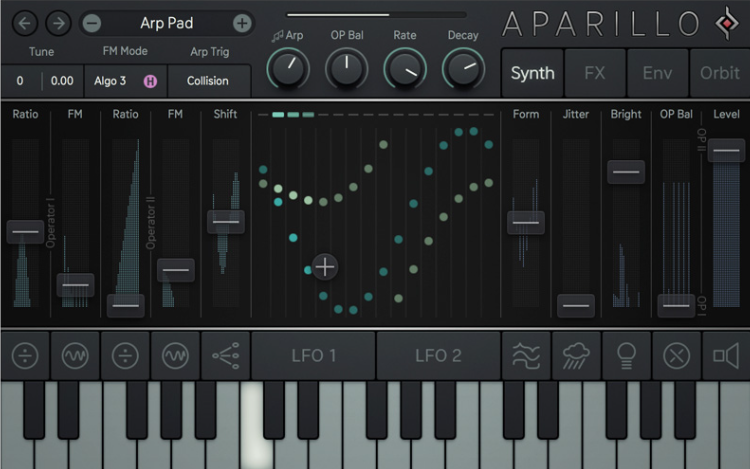Screen dimensions: 750x469
Task: Click the Shift slider handle
Action: 226,222
